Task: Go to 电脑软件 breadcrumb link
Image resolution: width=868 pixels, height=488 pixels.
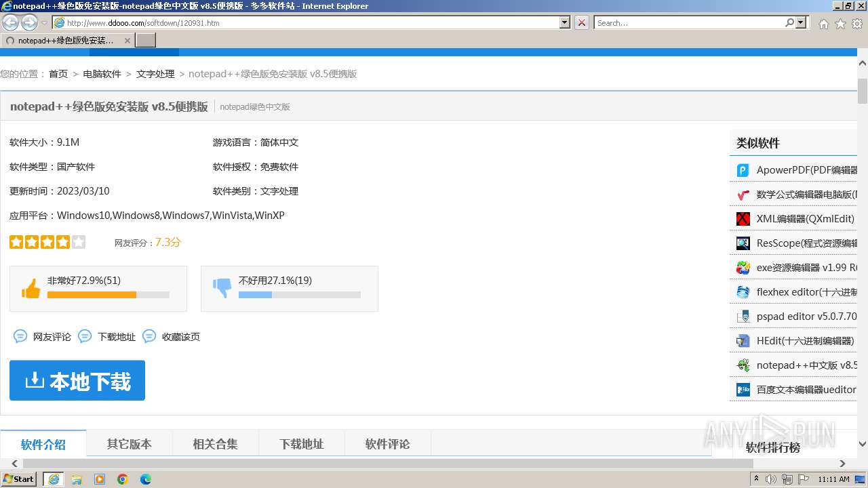Action: (102, 74)
